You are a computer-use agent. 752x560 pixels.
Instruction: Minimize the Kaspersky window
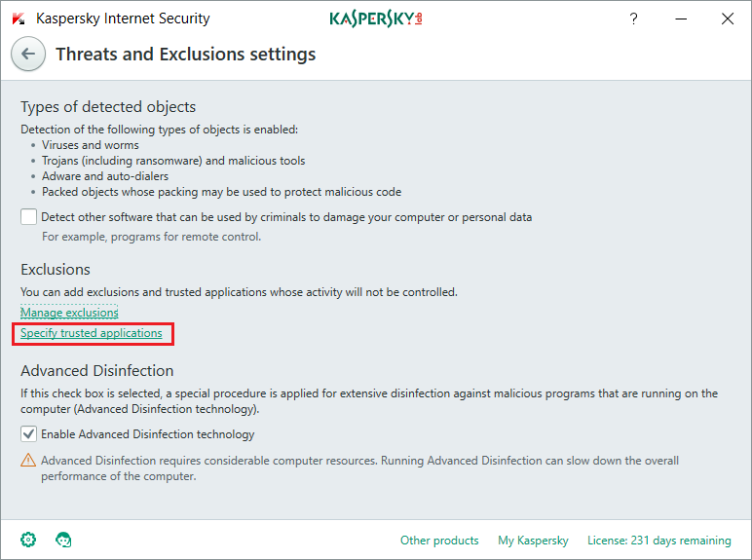[x=681, y=19]
